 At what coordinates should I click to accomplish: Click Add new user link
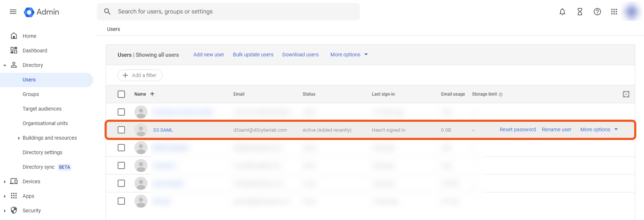(209, 55)
